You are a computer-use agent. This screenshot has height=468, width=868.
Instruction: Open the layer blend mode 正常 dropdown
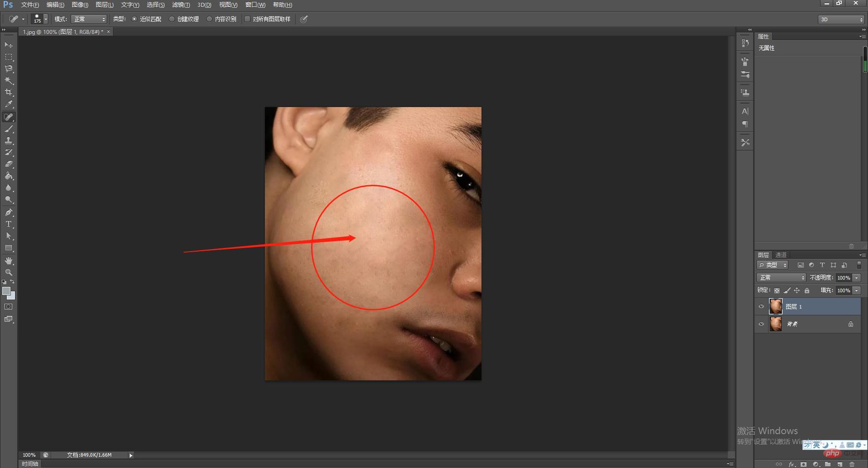pyautogui.click(x=781, y=277)
